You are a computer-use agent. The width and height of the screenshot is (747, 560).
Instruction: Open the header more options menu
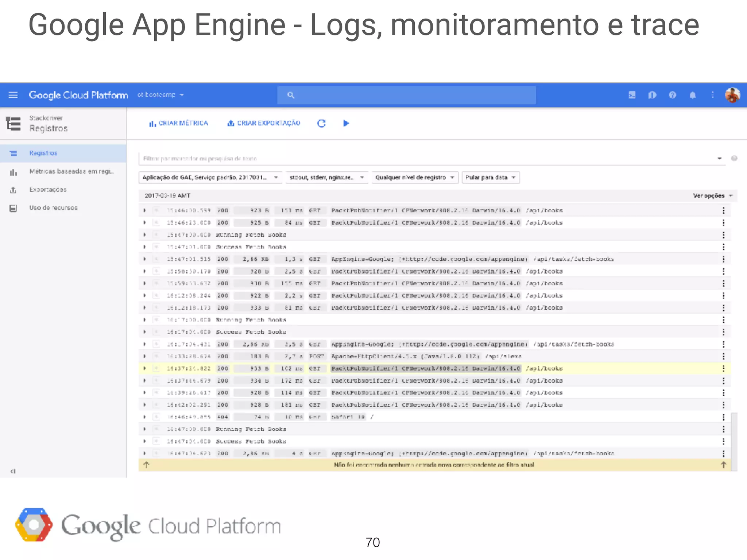[x=712, y=95]
